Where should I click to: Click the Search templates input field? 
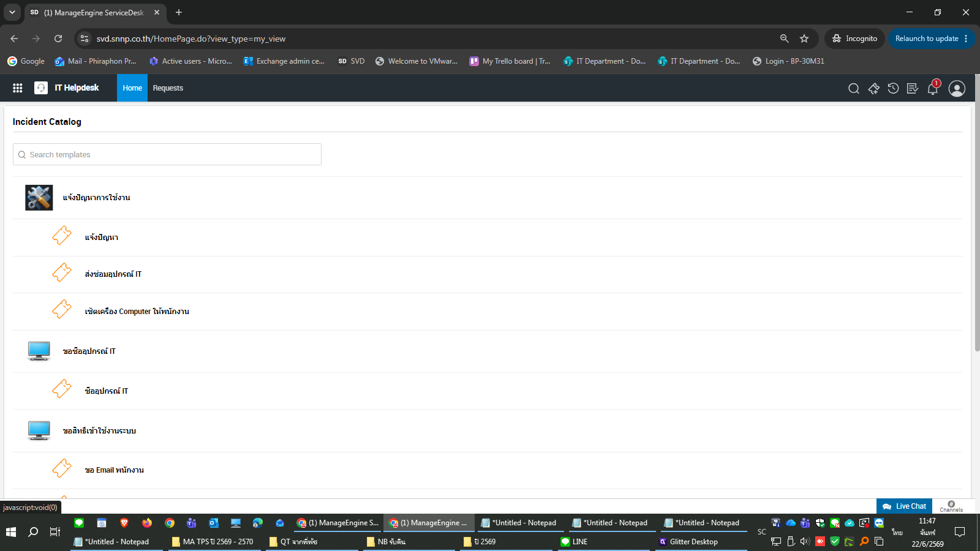[x=167, y=154]
